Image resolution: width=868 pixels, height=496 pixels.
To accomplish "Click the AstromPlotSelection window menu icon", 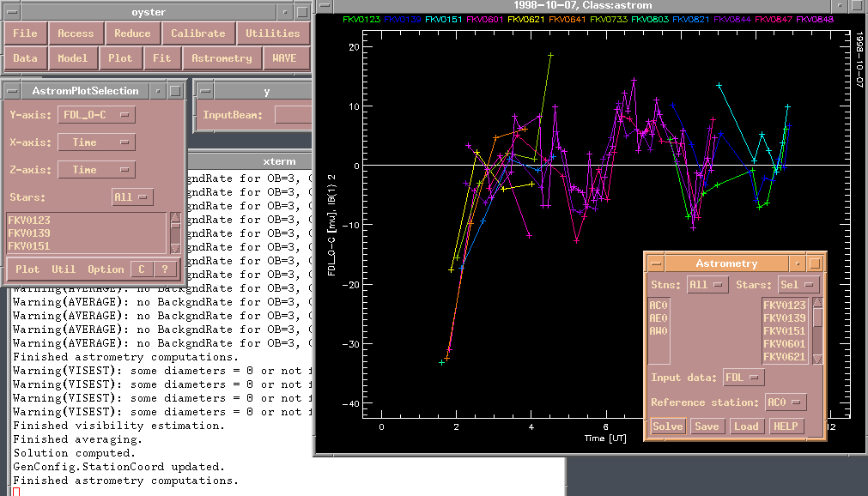I will [x=12, y=90].
